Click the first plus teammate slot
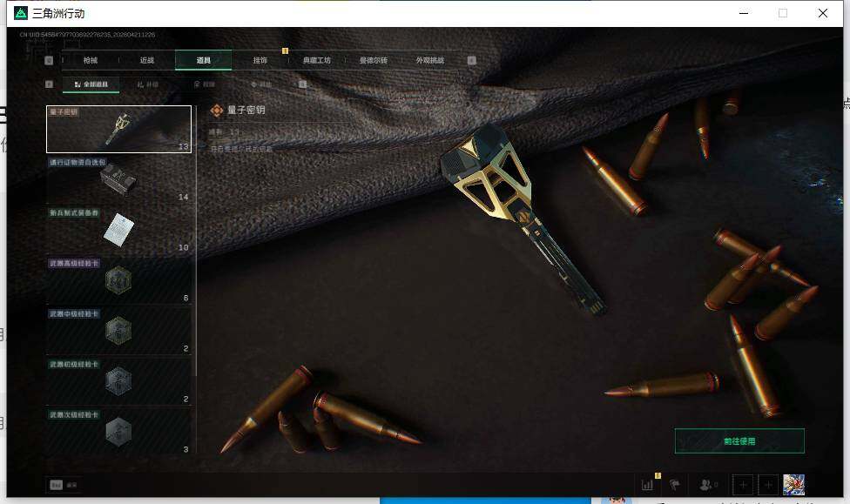Viewport: 850px width, 504px height. [743, 485]
